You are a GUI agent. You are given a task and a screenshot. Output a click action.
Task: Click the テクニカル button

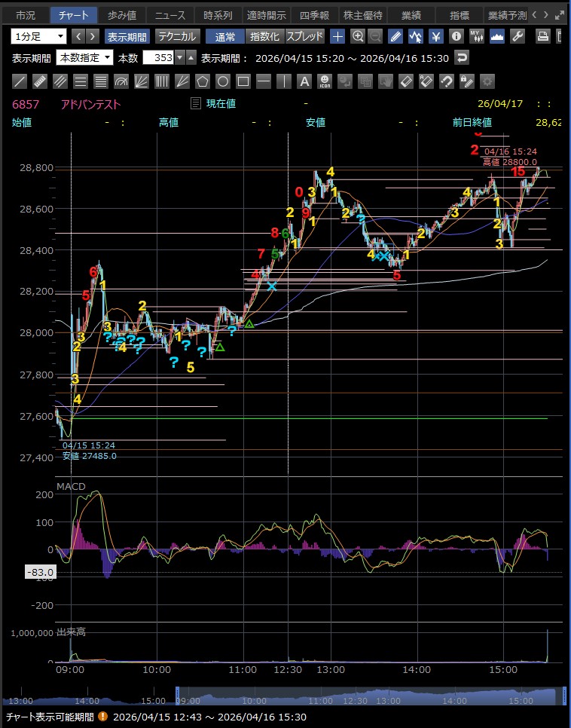(x=177, y=36)
